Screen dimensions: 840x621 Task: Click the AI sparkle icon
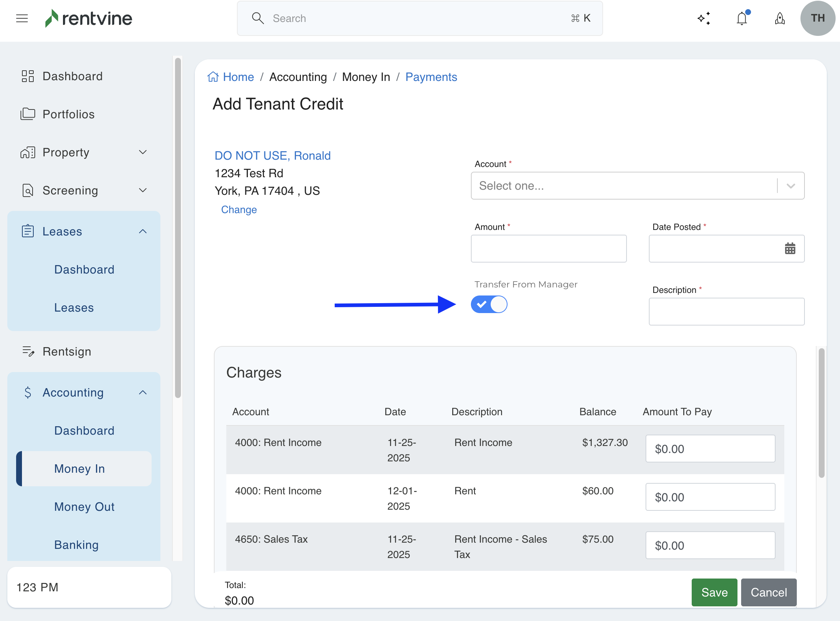704,18
